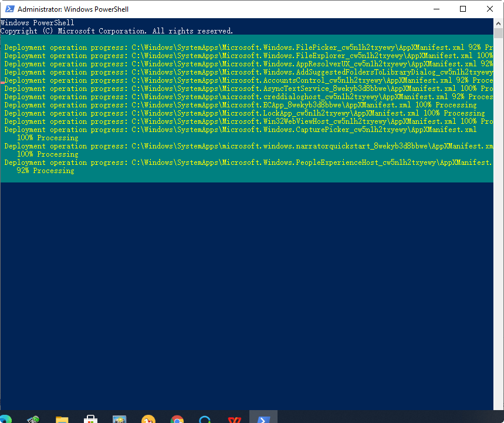Open the yellow round taskbar app icon
This screenshot has width=504, height=423.
tap(148, 419)
